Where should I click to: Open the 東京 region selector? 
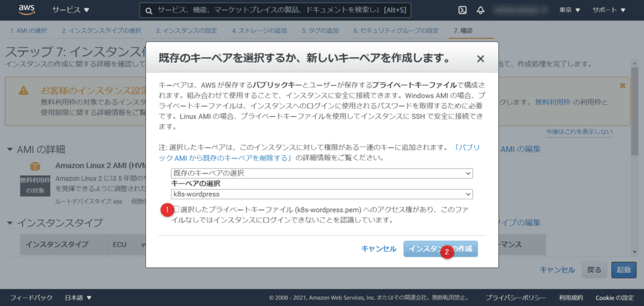click(x=570, y=11)
